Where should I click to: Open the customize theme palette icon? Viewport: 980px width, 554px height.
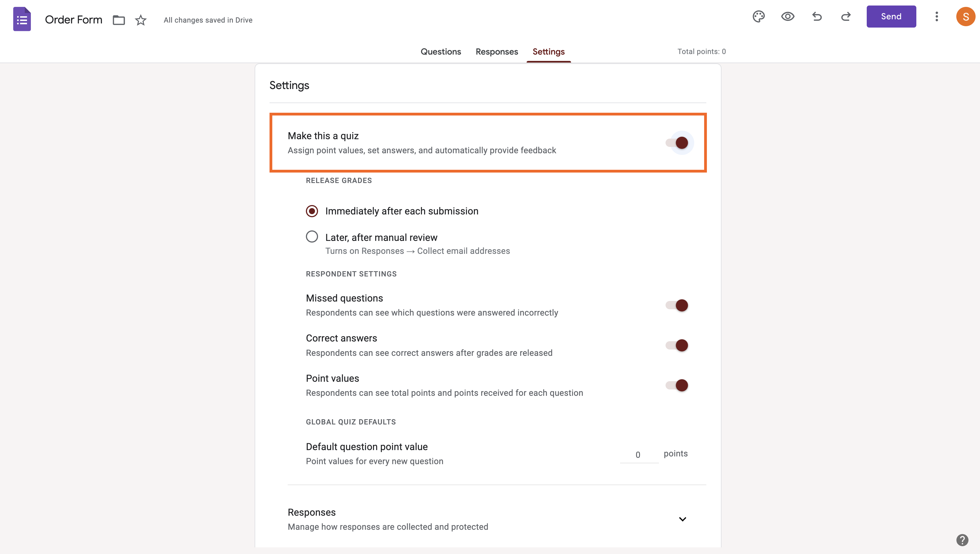(x=758, y=16)
